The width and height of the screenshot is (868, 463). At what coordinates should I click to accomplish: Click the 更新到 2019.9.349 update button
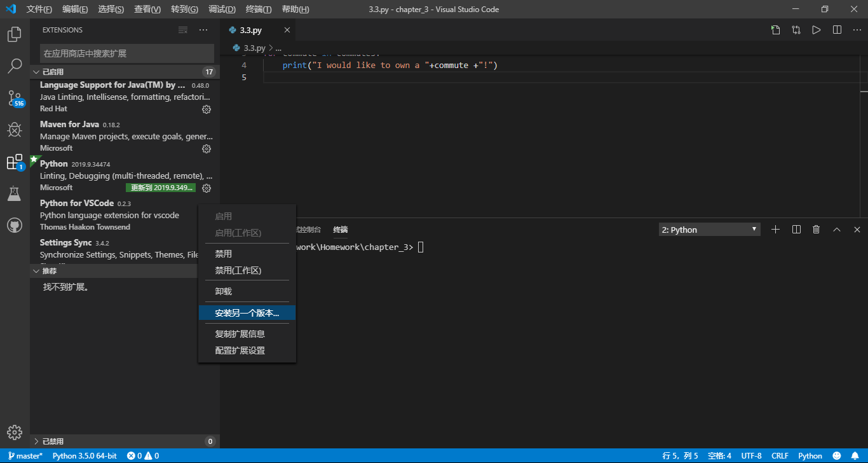click(160, 188)
